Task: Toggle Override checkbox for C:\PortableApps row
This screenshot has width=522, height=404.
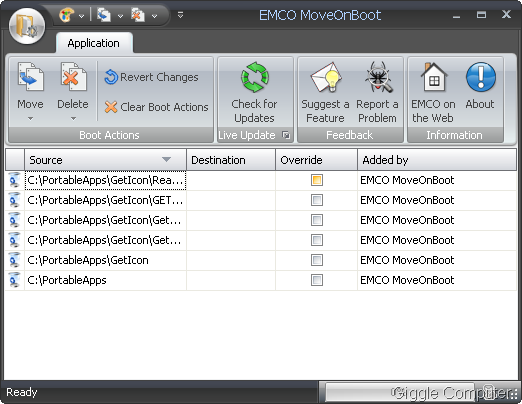Action: [x=317, y=280]
